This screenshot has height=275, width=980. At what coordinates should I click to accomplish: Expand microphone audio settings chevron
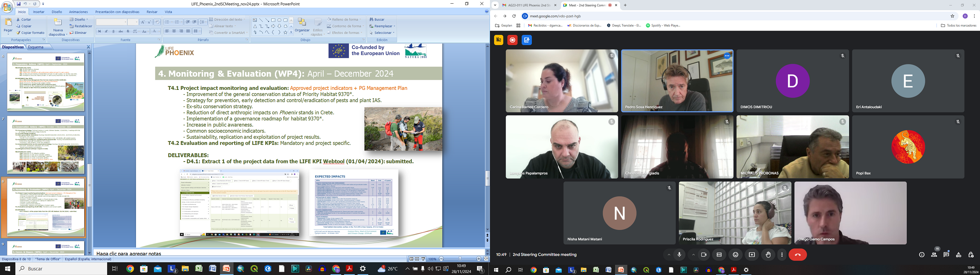[x=669, y=255]
